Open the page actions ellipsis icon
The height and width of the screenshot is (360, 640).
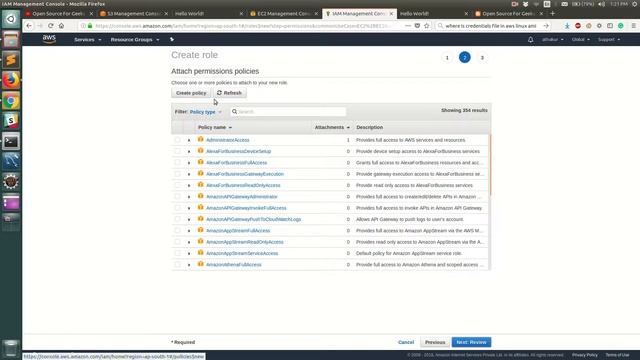408,26
